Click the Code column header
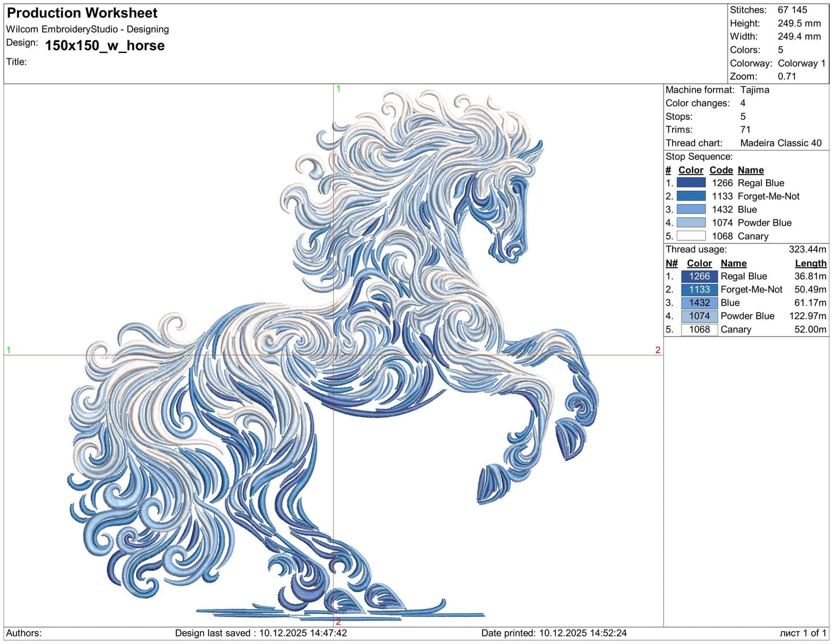The image size is (833, 644). [721, 170]
